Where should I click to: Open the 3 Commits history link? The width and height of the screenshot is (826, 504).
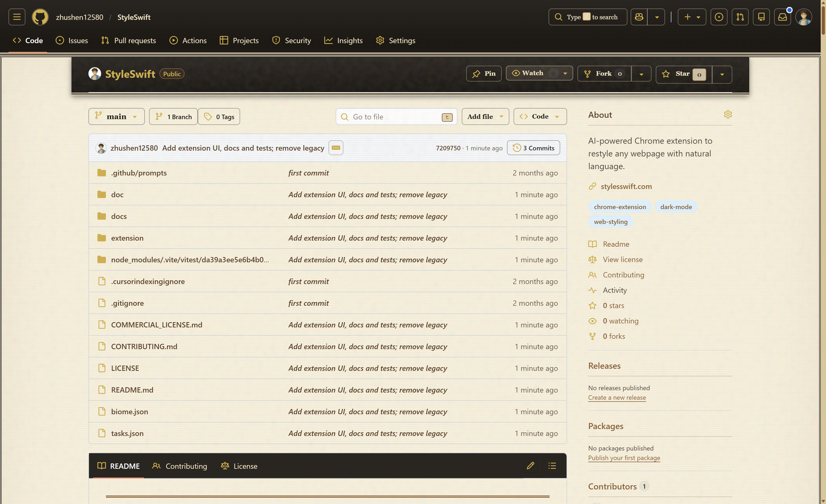[533, 148]
